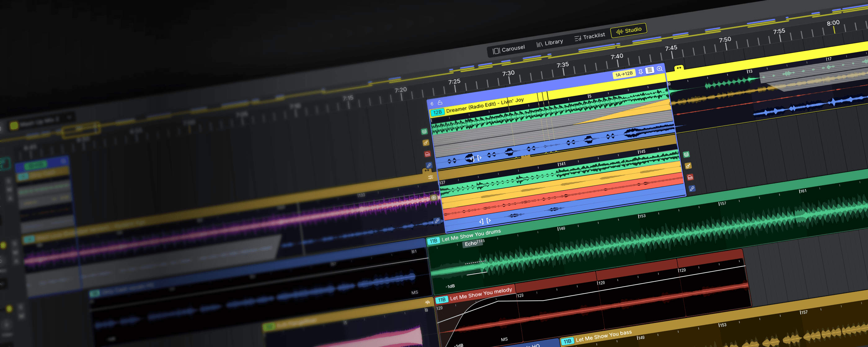This screenshot has height=347, width=868.
Task: Click the 7:45 mark on the timeline ruler
Action: click(671, 48)
